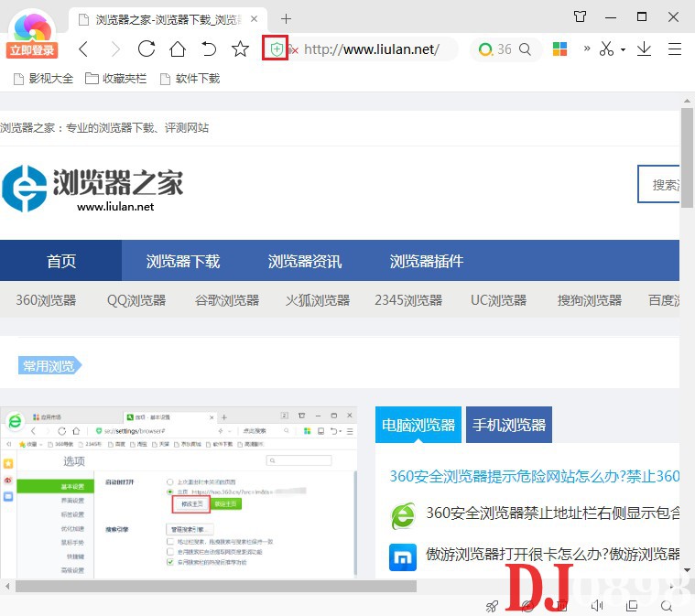695x616 pixels.
Task: Open the 360 settings screenshot thumbnail
Action: (179, 492)
